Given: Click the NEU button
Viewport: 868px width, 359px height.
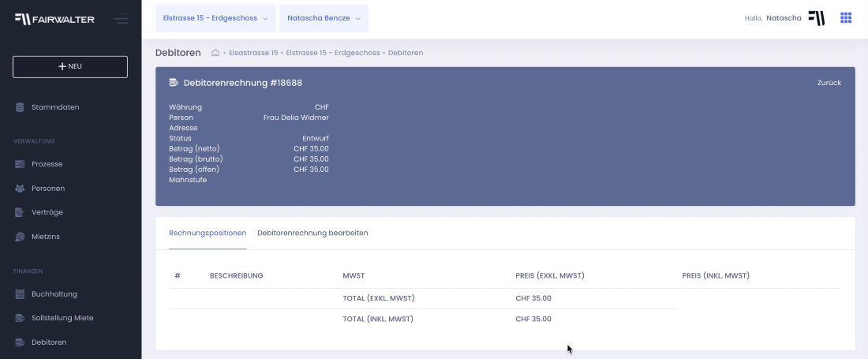Looking at the screenshot, I should coord(70,66).
